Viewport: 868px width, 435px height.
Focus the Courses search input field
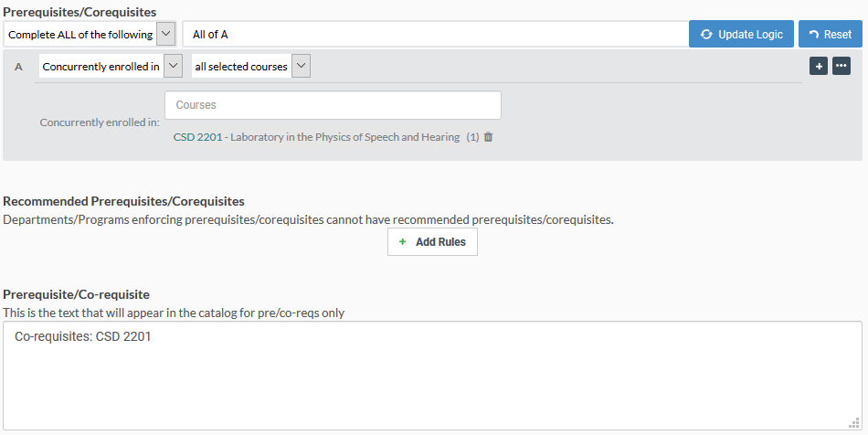[x=333, y=105]
